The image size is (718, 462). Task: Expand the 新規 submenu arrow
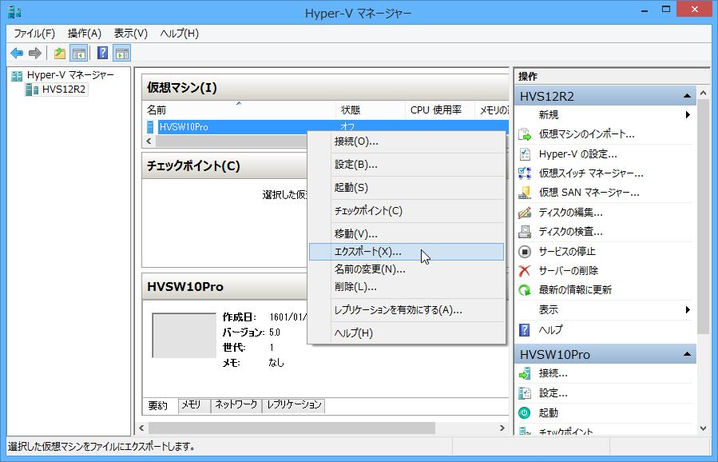(688, 114)
